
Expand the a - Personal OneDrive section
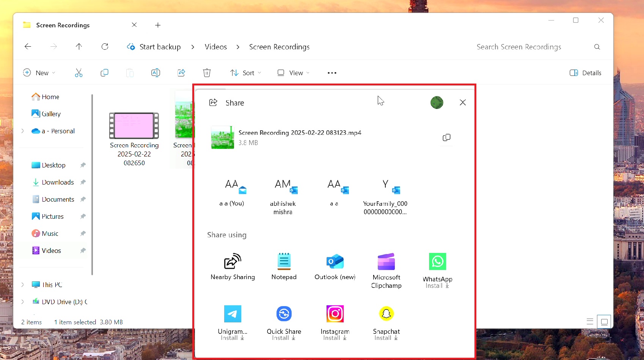click(23, 131)
